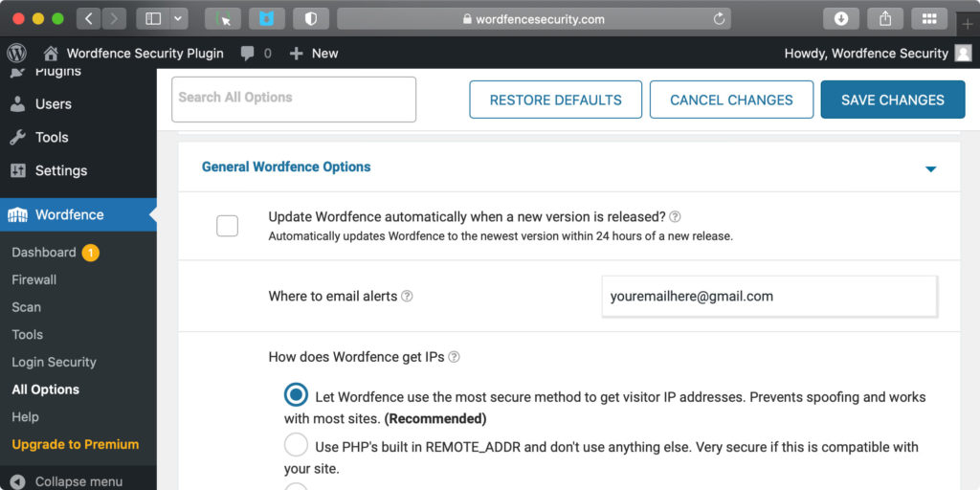Image resolution: width=980 pixels, height=490 pixels.
Task: Click the Dashboard notification badge 1
Action: (x=91, y=253)
